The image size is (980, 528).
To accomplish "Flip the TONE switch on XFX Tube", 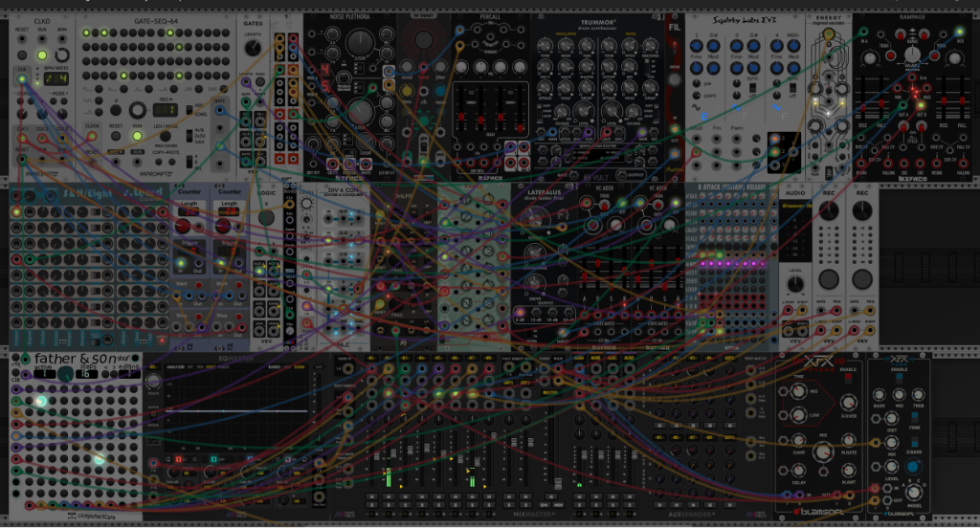I will (x=914, y=418).
